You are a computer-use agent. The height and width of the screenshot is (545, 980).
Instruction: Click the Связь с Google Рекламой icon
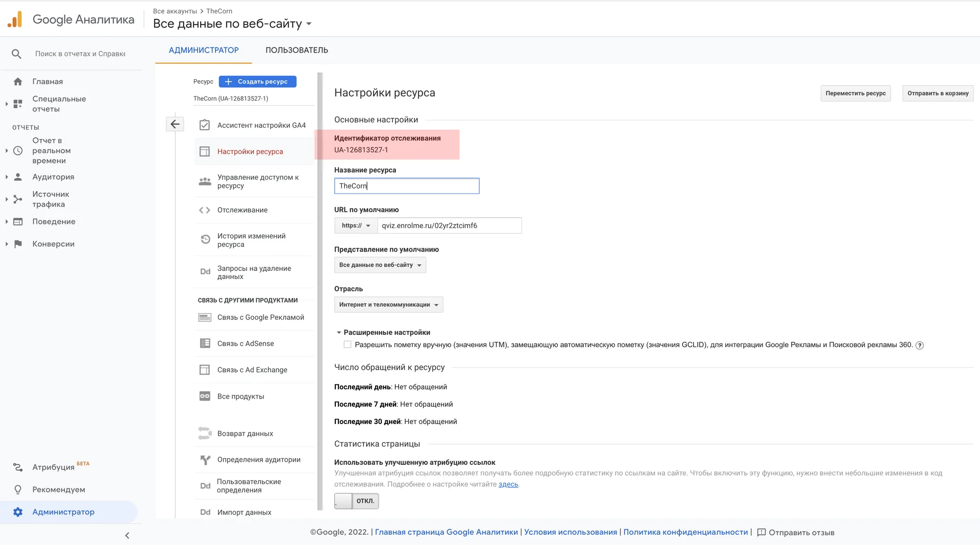click(x=205, y=317)
